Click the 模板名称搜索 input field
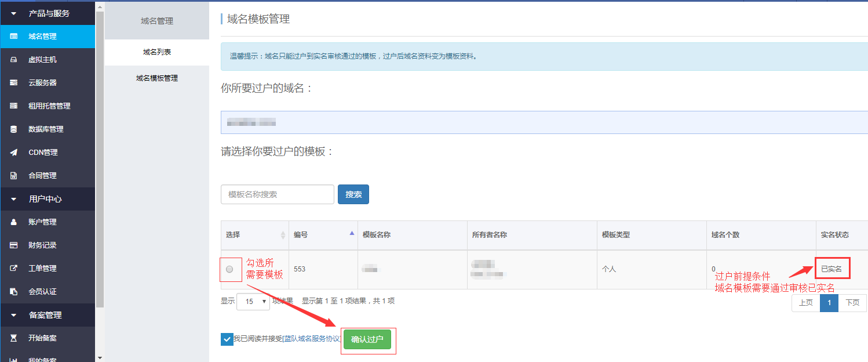The height and width of the screenshot is (362, 868). pyautogui.click(x=277, y=194)
